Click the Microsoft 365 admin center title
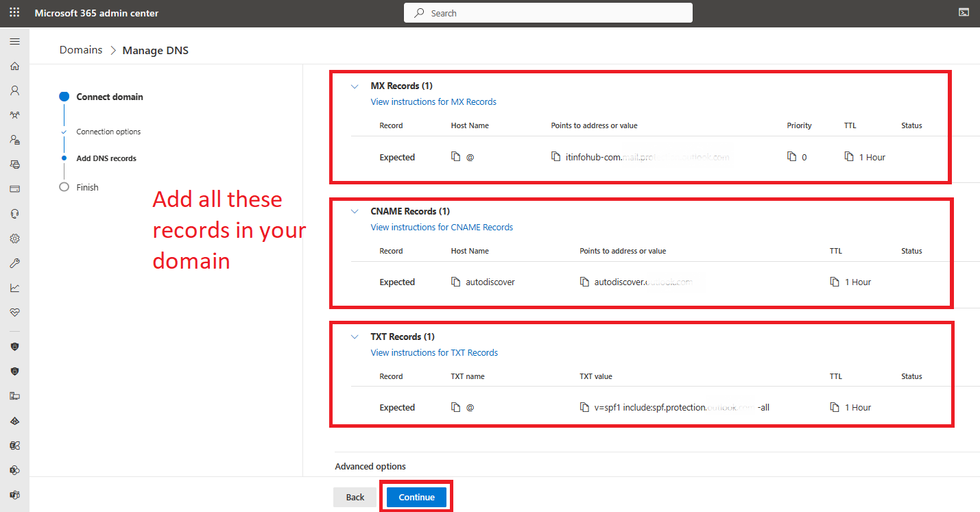Image resolution: width=980 pixels, height=512 pixels. 96,13
